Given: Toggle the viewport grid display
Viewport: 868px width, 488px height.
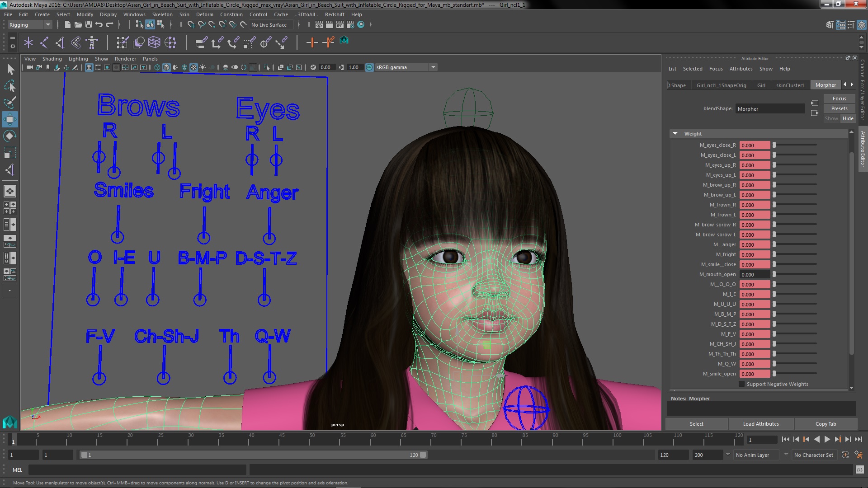Looking at the screenshot, I should [x=89, y=67].
